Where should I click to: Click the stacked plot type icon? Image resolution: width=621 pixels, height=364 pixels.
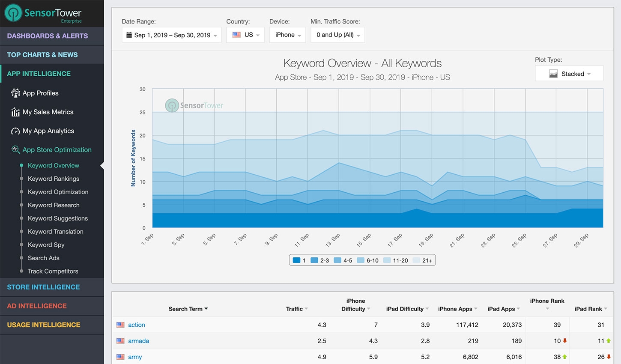tap(553, 74)
